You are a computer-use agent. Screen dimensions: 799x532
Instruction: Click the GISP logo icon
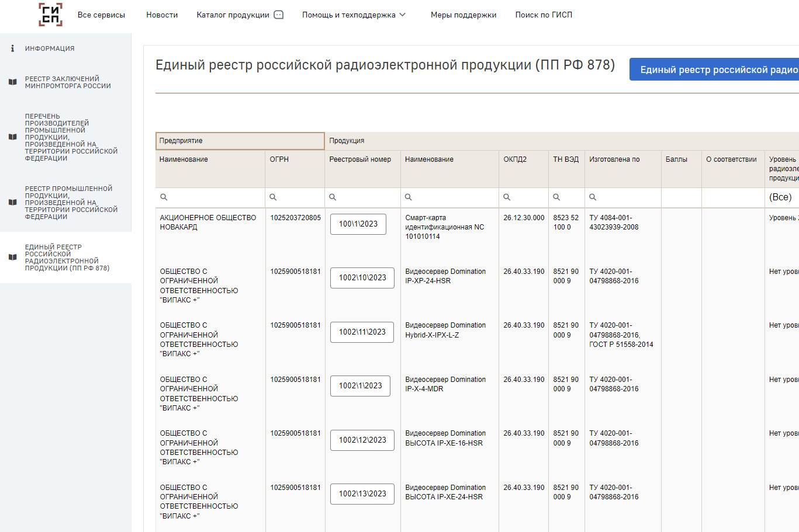click(x=50, y=15)
